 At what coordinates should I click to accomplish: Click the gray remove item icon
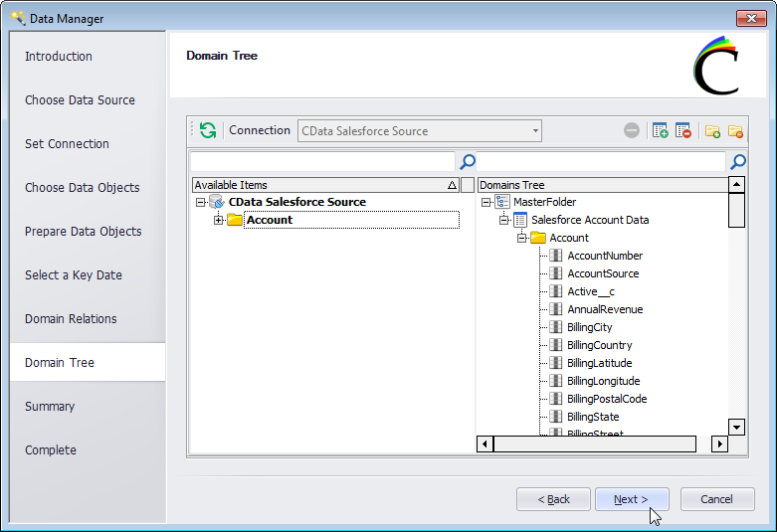click(x=632, y=130)
